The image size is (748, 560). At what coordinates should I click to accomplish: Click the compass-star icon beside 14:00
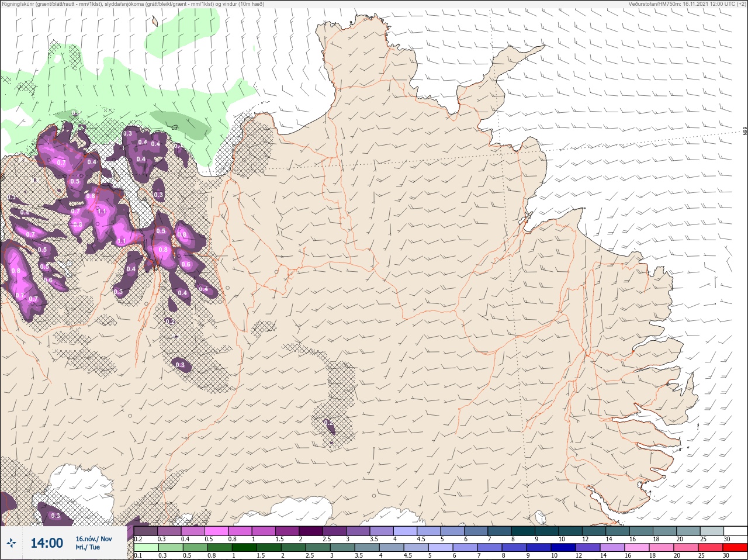pos(11,542)
